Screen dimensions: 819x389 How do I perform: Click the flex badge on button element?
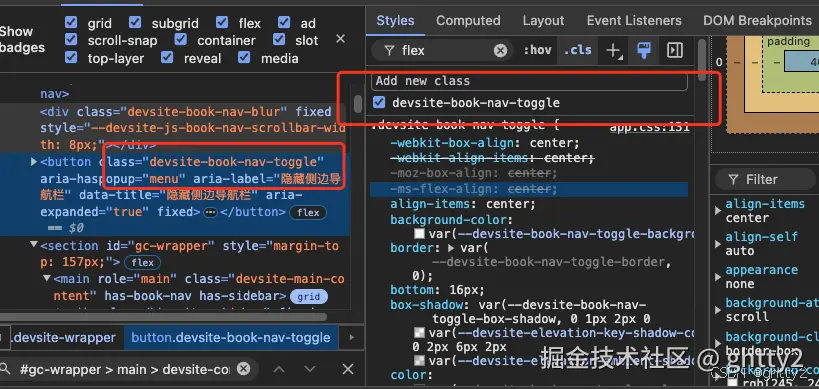coord(308,213)
